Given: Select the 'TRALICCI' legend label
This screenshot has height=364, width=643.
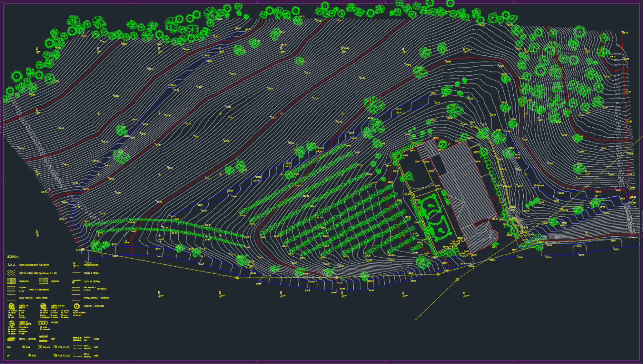Looking at the screenshot, I should tap(46, 347).
